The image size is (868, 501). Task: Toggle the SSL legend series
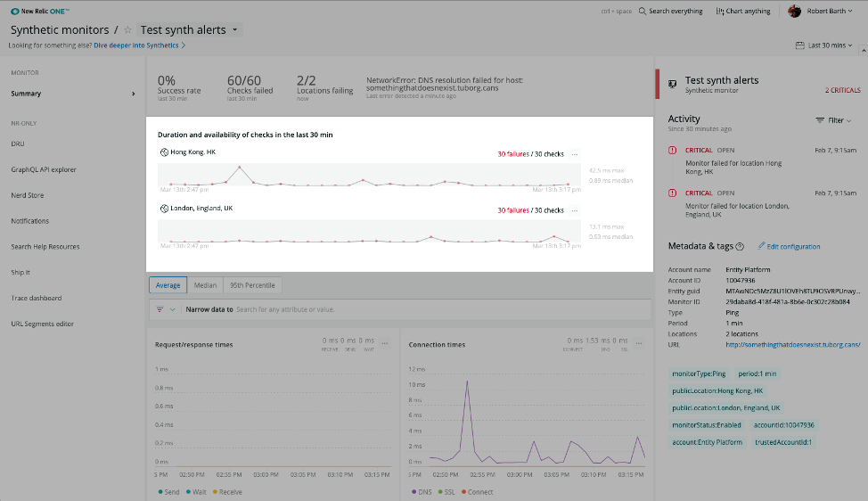pos(446,492)
